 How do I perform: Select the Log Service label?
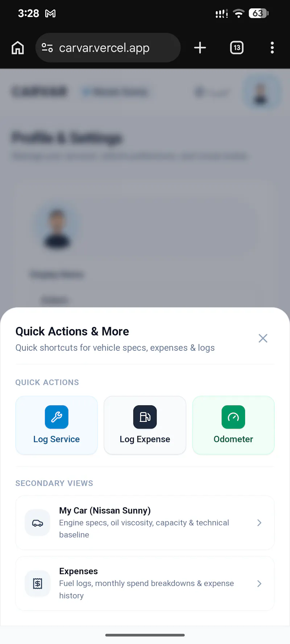(57, 439)
